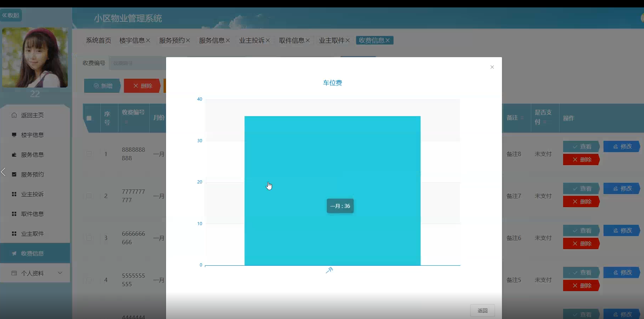Check the row 3 checkbox

(89, 238)
